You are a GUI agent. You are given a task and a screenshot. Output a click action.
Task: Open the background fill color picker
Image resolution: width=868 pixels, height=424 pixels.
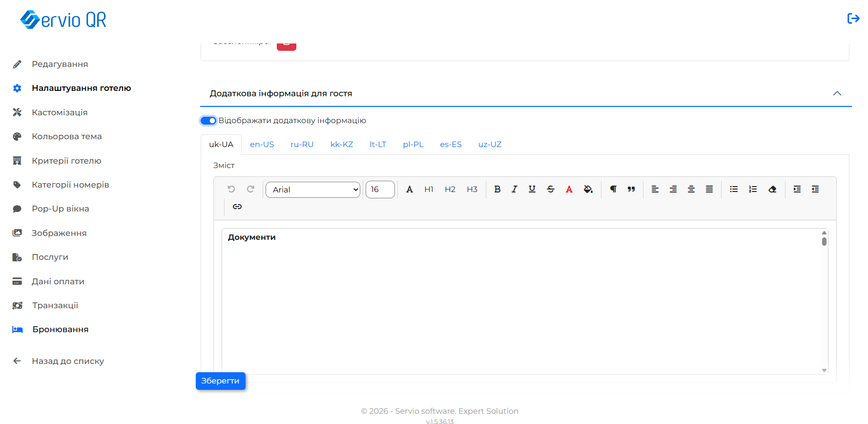[588, 189]
